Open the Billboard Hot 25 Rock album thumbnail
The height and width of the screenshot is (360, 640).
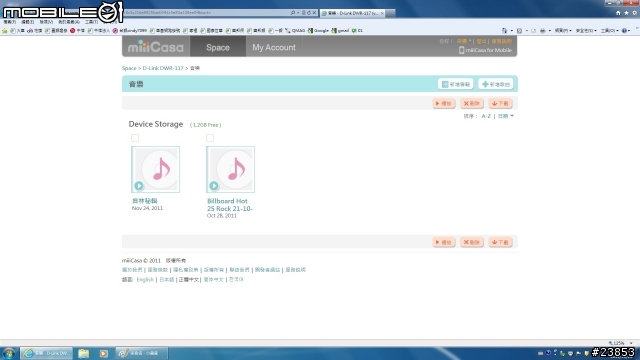click(231, 169)
